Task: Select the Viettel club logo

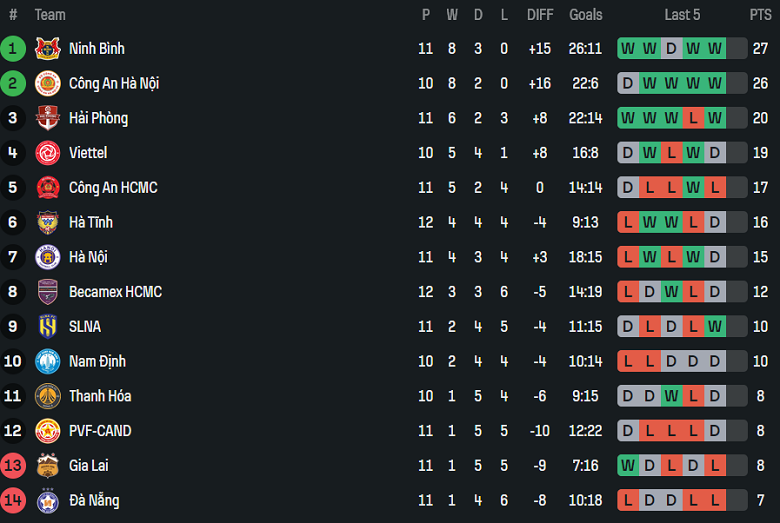Action: (x=47, y=153)
